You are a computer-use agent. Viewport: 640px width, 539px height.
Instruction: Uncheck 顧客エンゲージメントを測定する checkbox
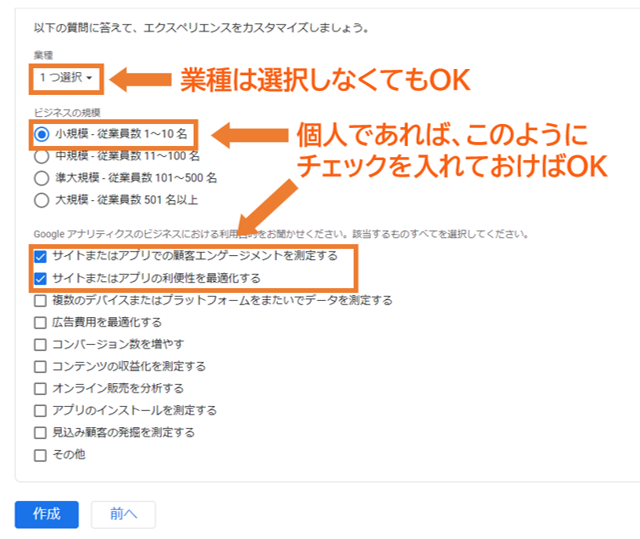(40, 256)
